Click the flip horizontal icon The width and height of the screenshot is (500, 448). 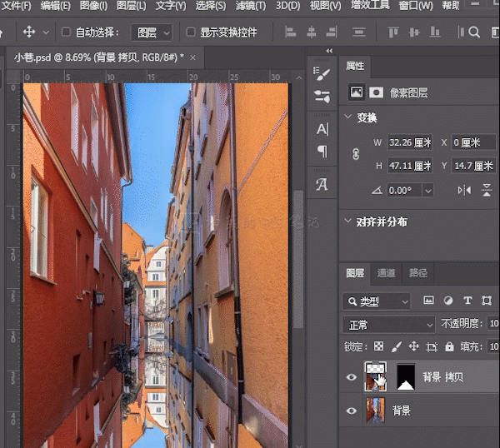[464, 191]
